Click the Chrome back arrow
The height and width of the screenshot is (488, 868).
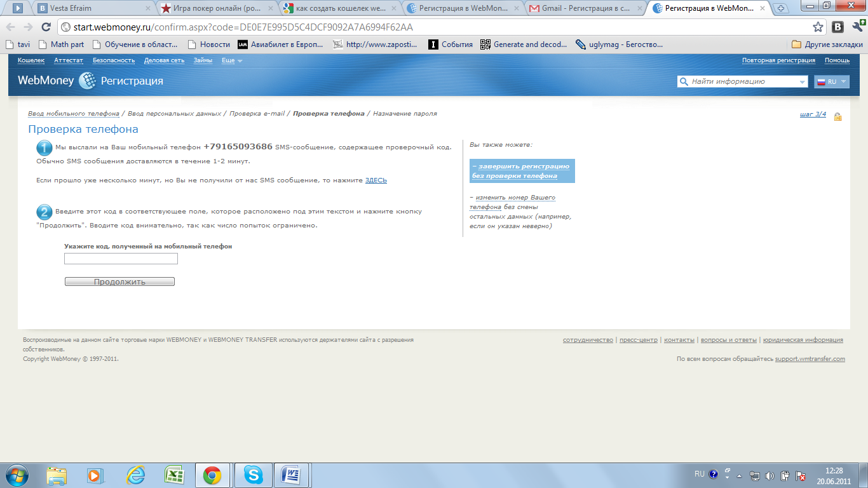click(11, 27)
